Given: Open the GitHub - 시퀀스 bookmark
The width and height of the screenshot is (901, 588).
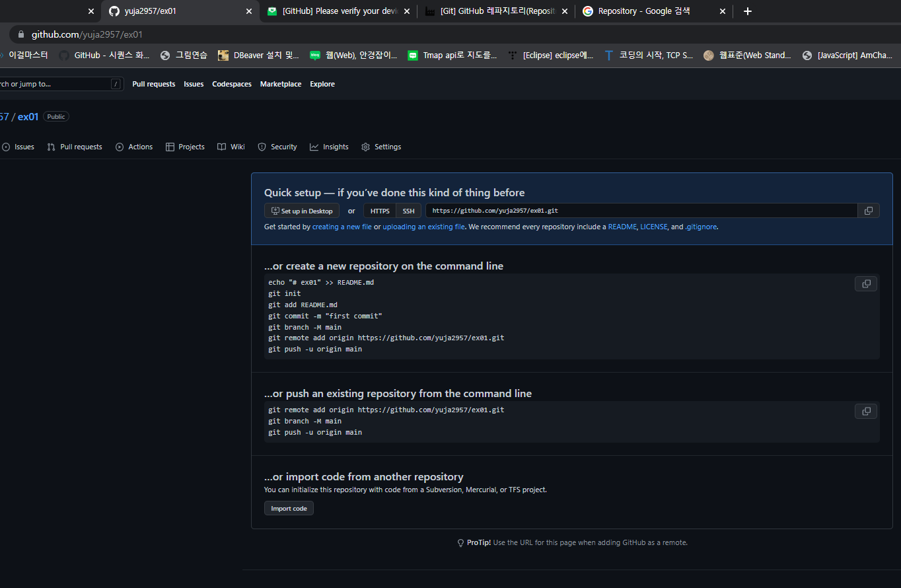Looking at the screenshot, I should pos(104,55).
